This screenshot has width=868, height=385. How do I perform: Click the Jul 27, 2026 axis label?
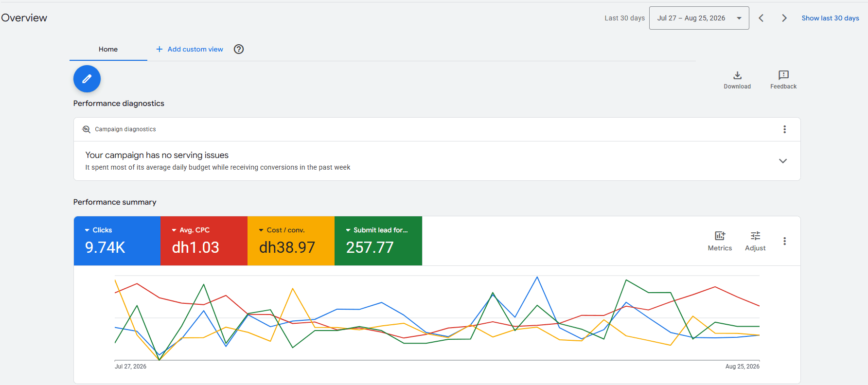tap(130, 367)
